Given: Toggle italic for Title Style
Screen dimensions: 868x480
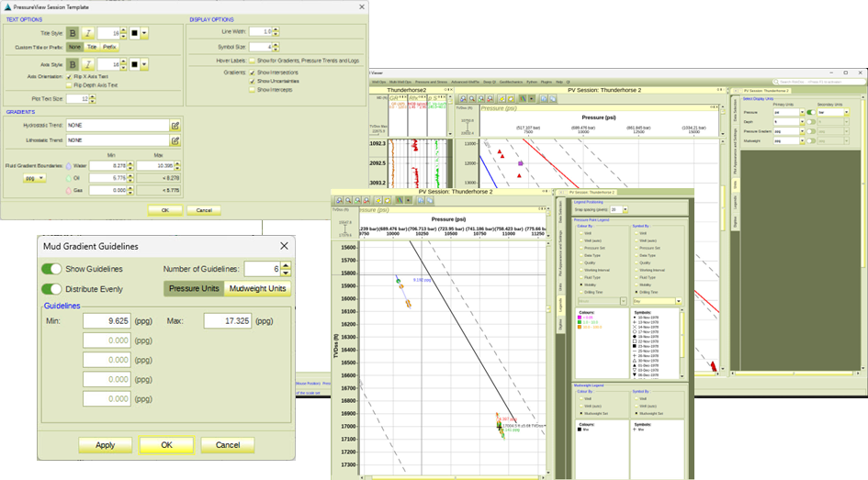Looking at the screenshot, I should 87,33.
